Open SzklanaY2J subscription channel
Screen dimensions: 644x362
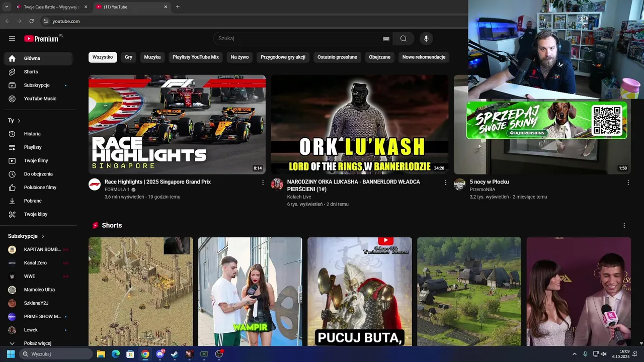[x=38, y=303]
